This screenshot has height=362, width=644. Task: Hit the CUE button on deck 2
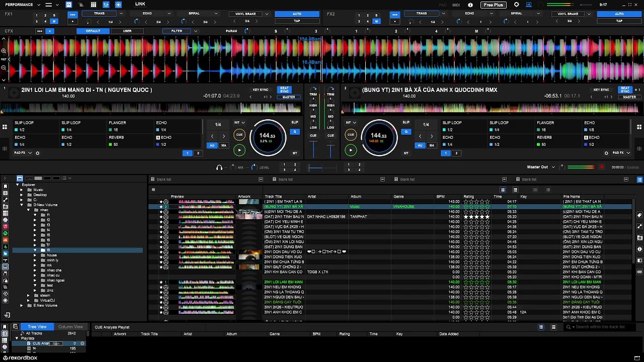(351, 135)
